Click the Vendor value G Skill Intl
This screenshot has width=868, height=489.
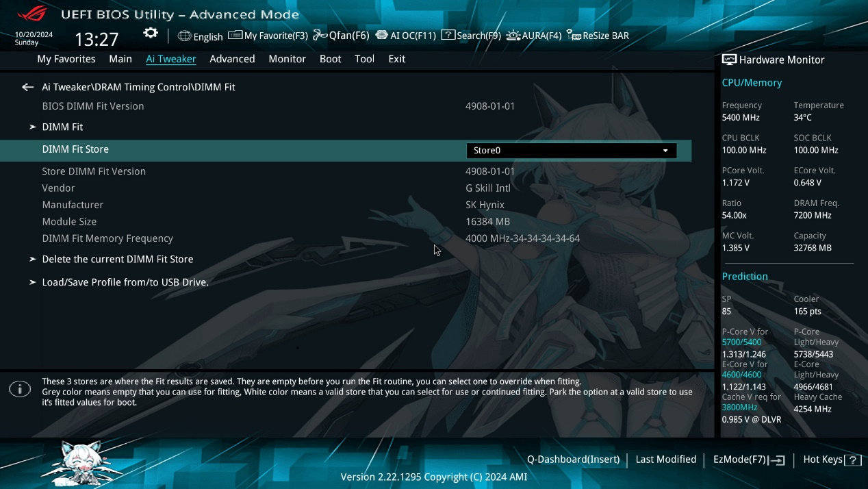(488, 188)
